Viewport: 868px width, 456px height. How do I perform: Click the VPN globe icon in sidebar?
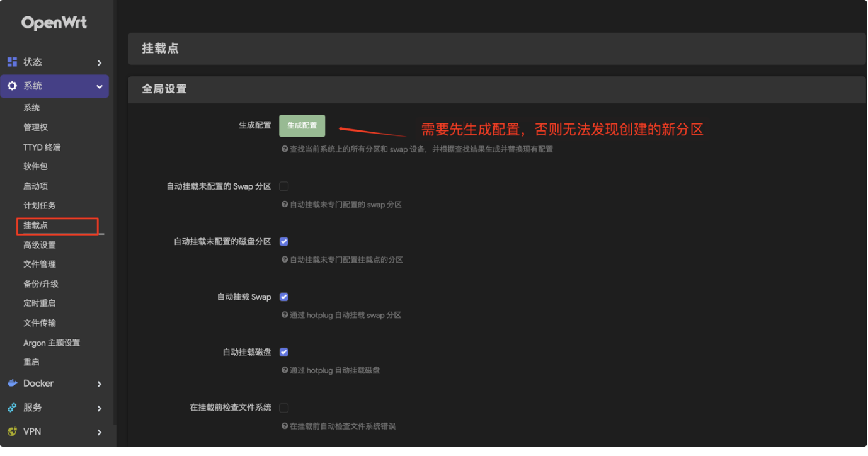[11, 431]
